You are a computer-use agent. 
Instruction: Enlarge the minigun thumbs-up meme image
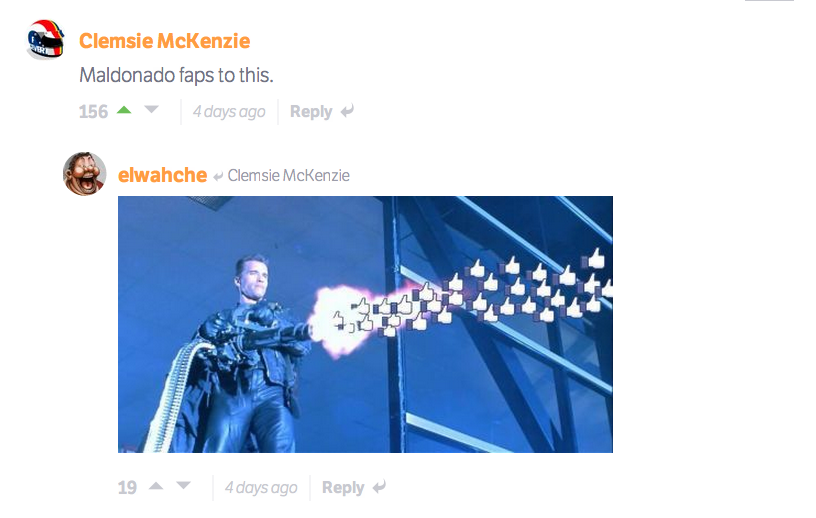365,324
